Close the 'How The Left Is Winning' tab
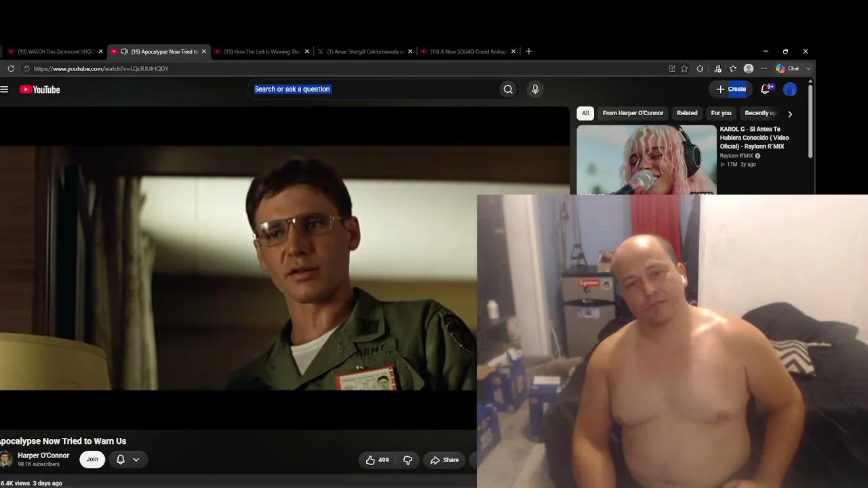868x488 pixels. 307,52
